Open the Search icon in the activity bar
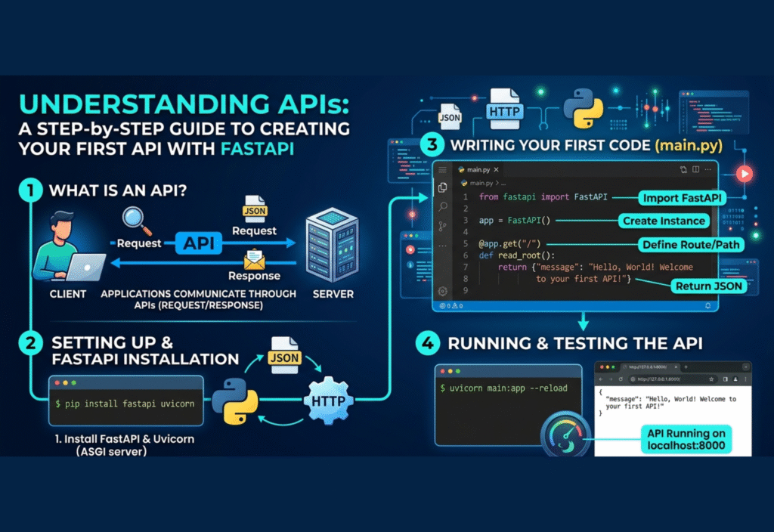The image size is (774, 532). click(442, 207)
